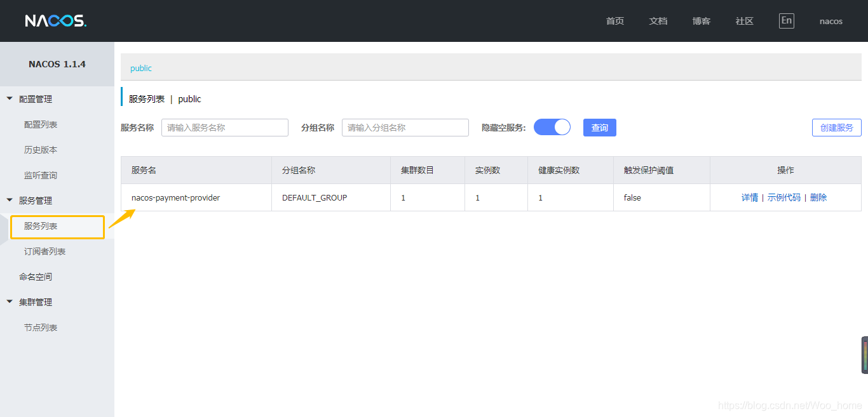
Task: Focus the 服务名称 input field
Action: (x=225, y=128)
